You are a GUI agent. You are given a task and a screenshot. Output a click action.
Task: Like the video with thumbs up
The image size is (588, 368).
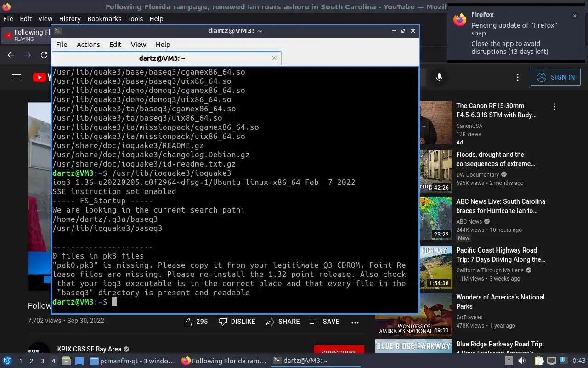[x=196, y=322]
